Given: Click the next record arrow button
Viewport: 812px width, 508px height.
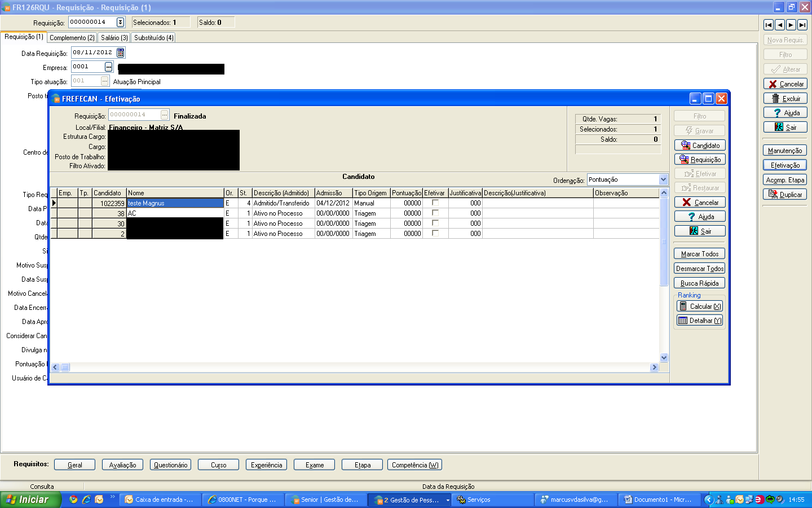Looking at the screenshot, I should coord(791,25).
